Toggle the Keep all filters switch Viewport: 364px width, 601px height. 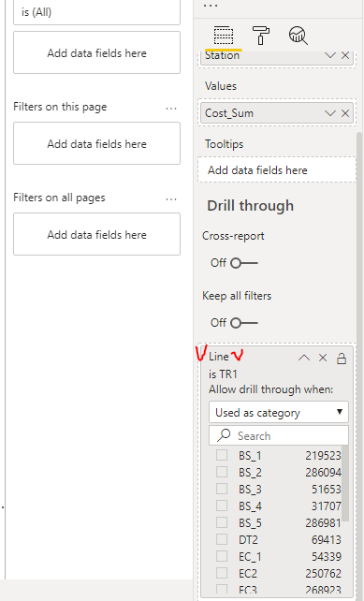[x=244, y=323]
